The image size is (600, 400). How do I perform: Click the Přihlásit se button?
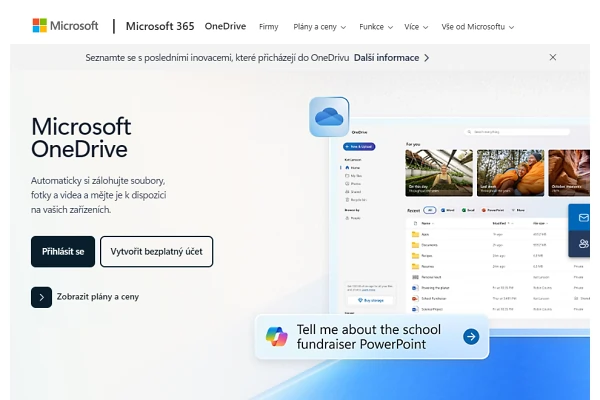(x=63, y=251)
